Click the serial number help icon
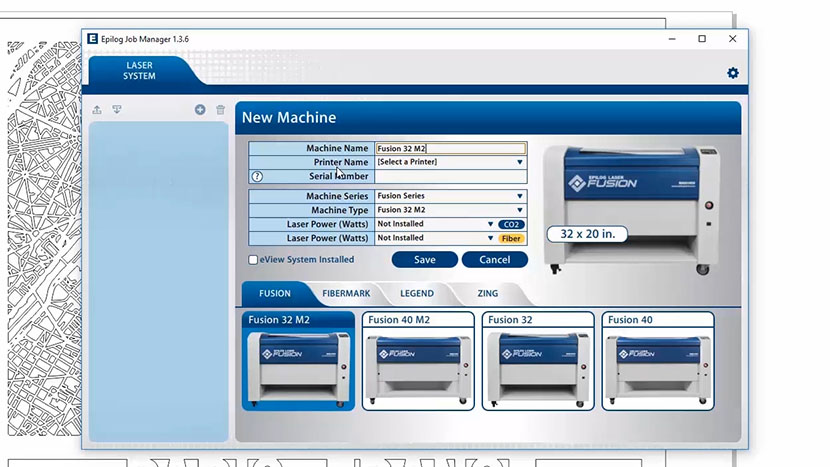This screenshot has width=830, height=467. click(257, 176)
